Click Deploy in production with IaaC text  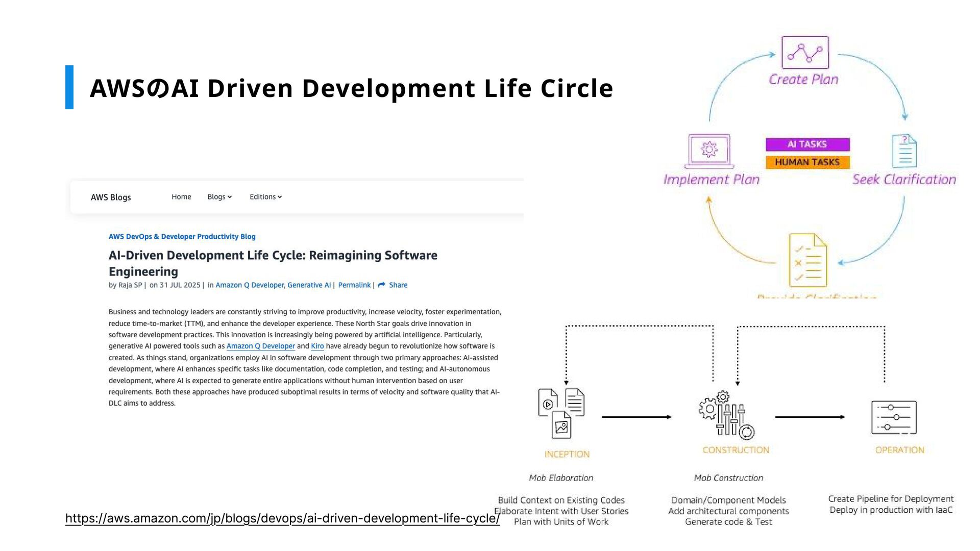(x=891, y=510)
